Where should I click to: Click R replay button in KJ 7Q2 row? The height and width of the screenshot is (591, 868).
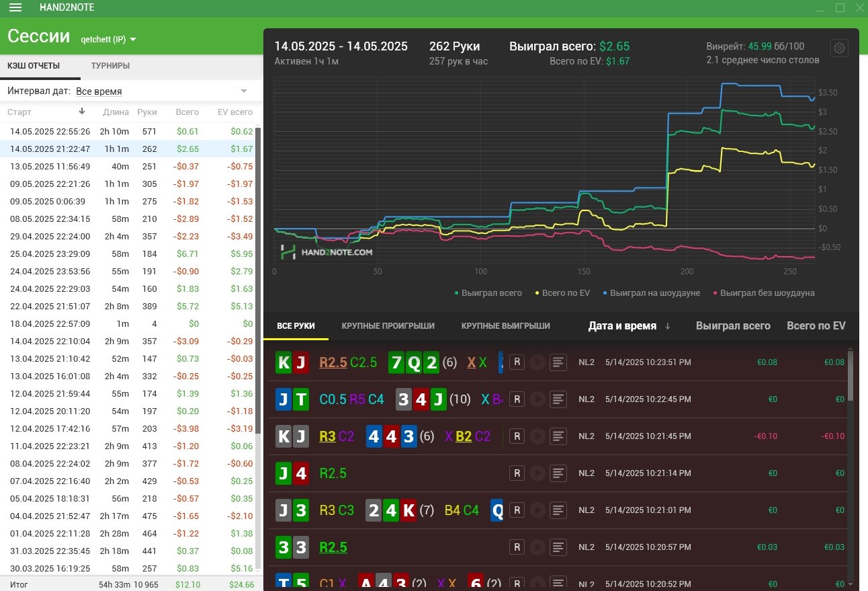pos(517,362)
